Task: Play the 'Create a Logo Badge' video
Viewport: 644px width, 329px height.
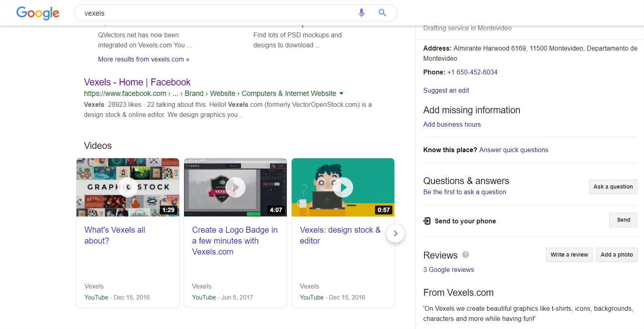Action: click(235, 187)
